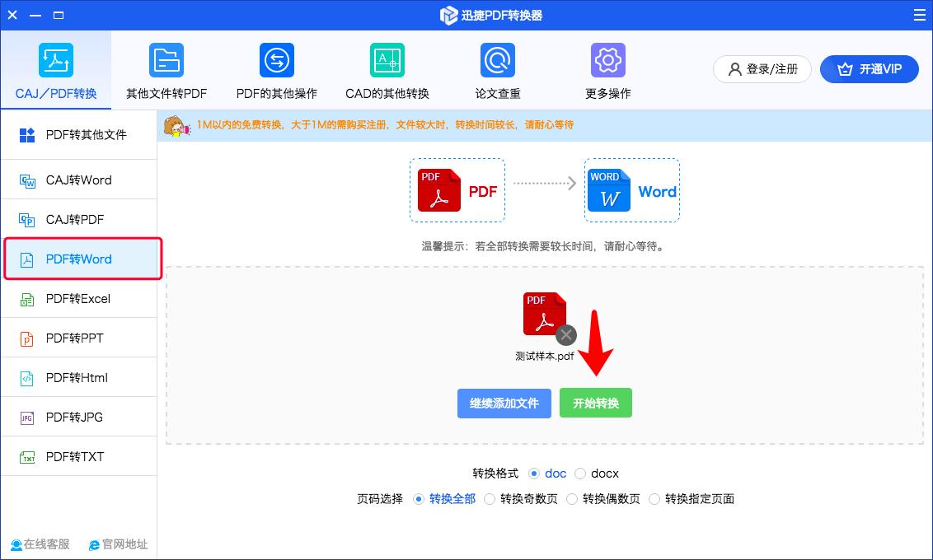Click 登录/注册 to sign in
Screen dimensions: 933x560
tap(762, 69)
